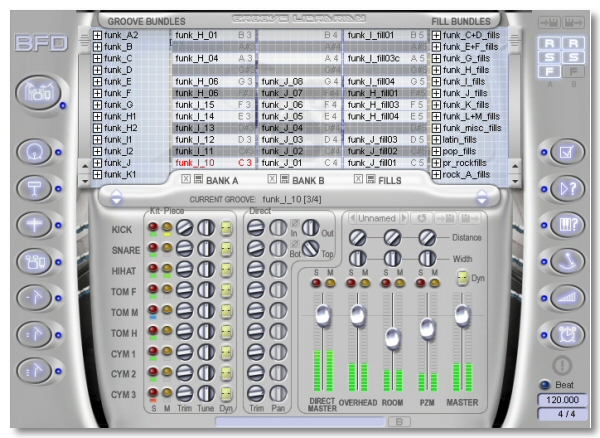Toggle the F button in column A
This screenshot has height=438, width=600.
coord(549,72)
